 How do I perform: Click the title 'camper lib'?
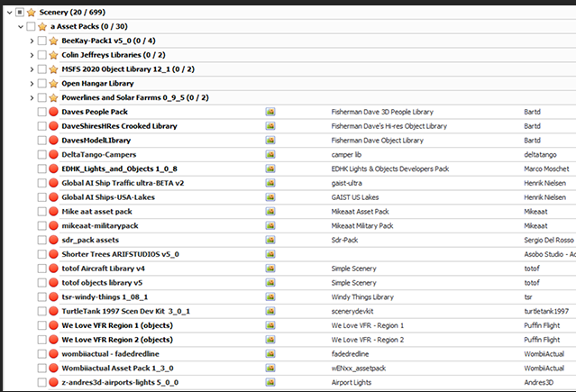[346, 155]
